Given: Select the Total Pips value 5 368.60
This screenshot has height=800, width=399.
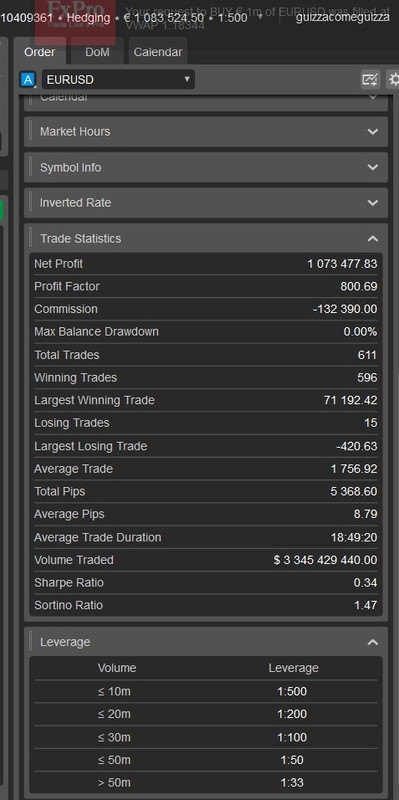Looking at the screenshot, I should tap(354, 491).
